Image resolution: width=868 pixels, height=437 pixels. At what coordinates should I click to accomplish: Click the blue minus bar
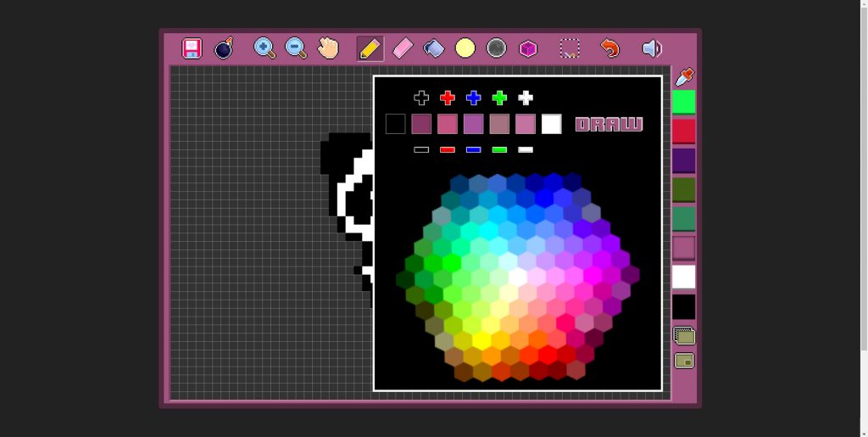pyautogui.click(x=473, y=149)
